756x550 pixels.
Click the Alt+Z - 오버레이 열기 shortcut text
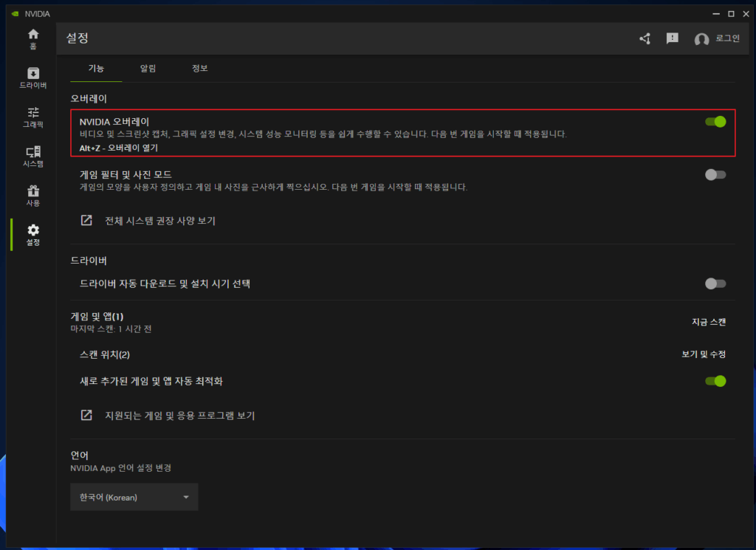click(x=119, y=148)
